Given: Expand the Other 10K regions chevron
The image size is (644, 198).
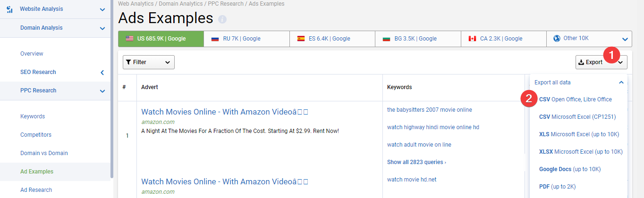Looking at the screenshot, I should (625, 39).
